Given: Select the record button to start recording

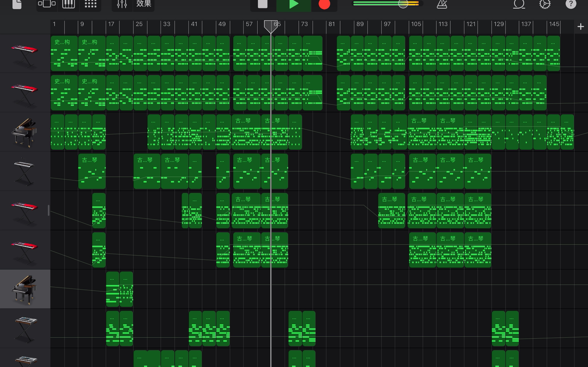Looking at the screenshot, I should click(323, 4).
